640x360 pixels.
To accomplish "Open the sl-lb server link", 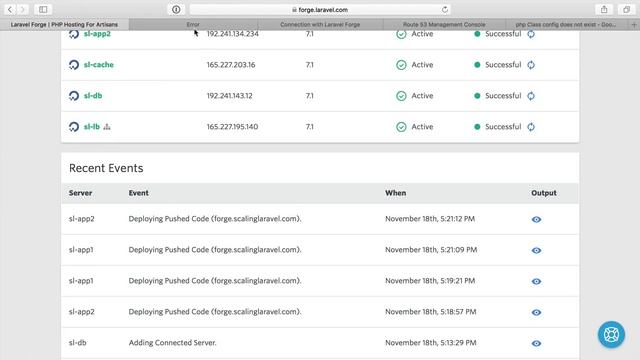I will coord(92,127).
